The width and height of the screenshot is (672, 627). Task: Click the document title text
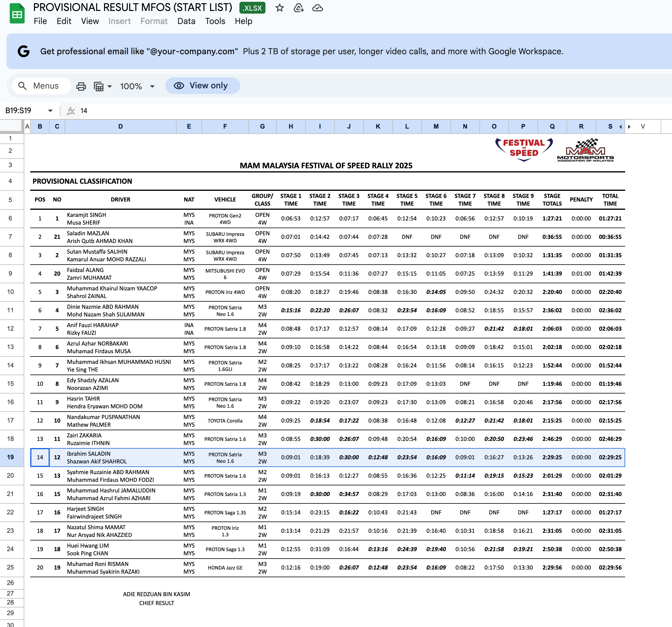(x=132, y=7)
